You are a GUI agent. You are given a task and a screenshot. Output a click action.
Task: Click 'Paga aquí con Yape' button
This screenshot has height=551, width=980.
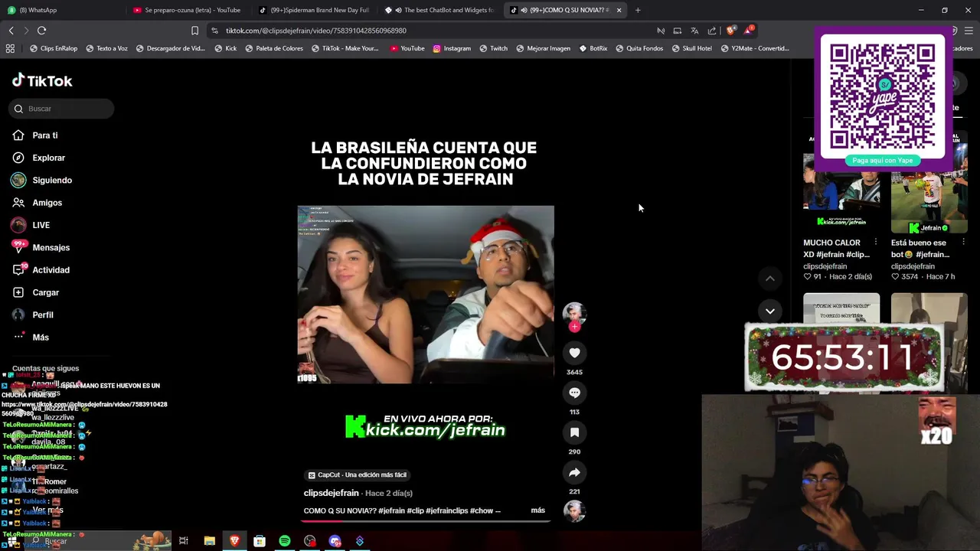(883, 161)
